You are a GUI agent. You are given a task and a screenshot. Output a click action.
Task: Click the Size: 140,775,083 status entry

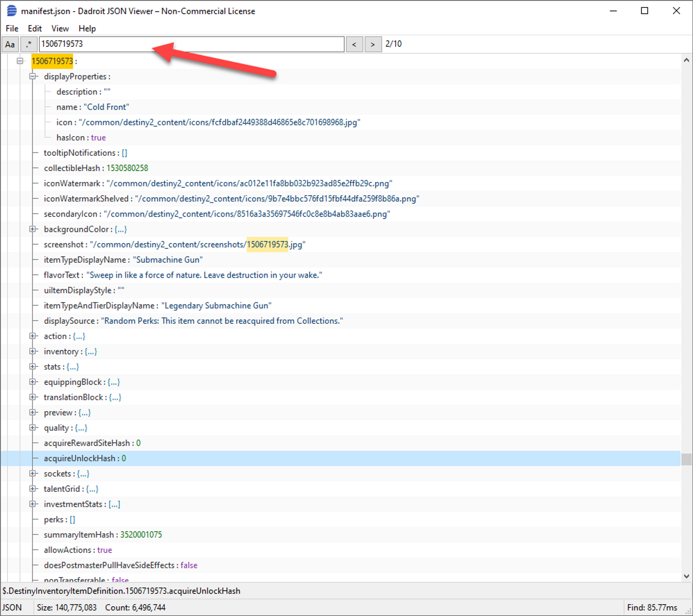pos(67,607)
